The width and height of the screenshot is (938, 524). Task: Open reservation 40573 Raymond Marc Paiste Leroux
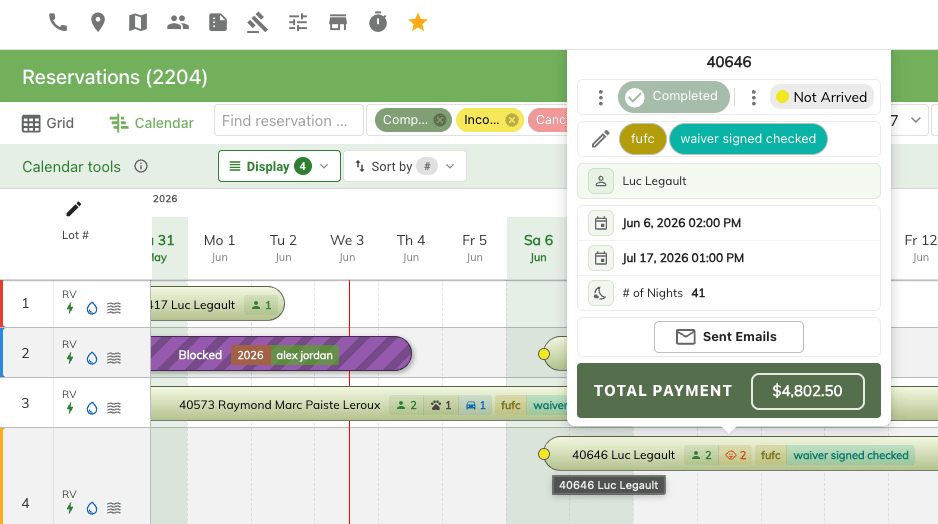pos(359,405)
